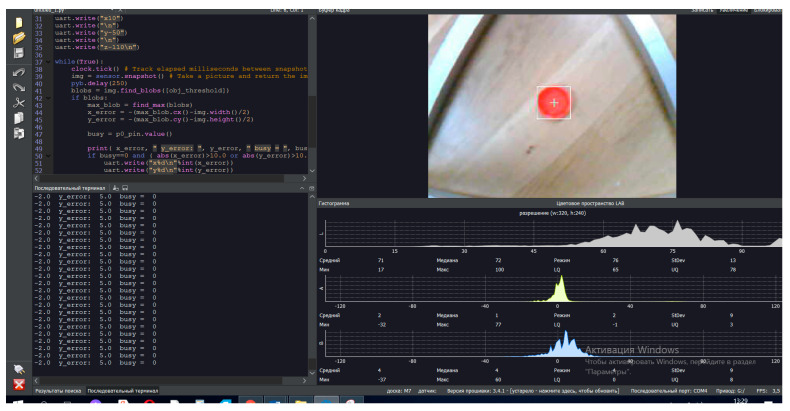The width and height of the screenshot is (790, 411).
Task: Collapse the if blobs block at line 42
Action: coord(48,98)
